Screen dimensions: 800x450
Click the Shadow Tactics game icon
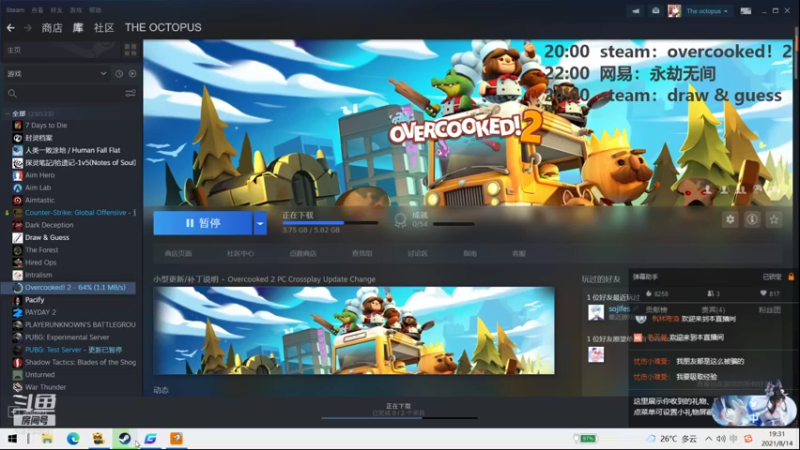(x=18, y=362)
